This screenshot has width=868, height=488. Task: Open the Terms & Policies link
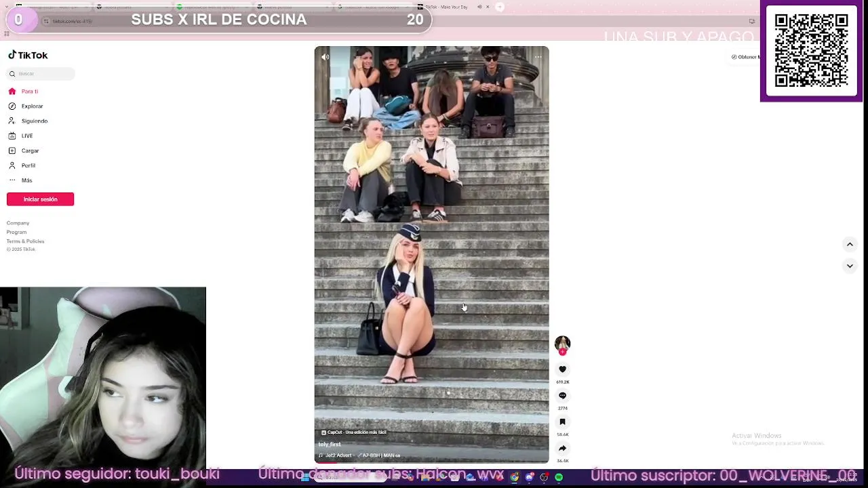(x=25, y=241)
